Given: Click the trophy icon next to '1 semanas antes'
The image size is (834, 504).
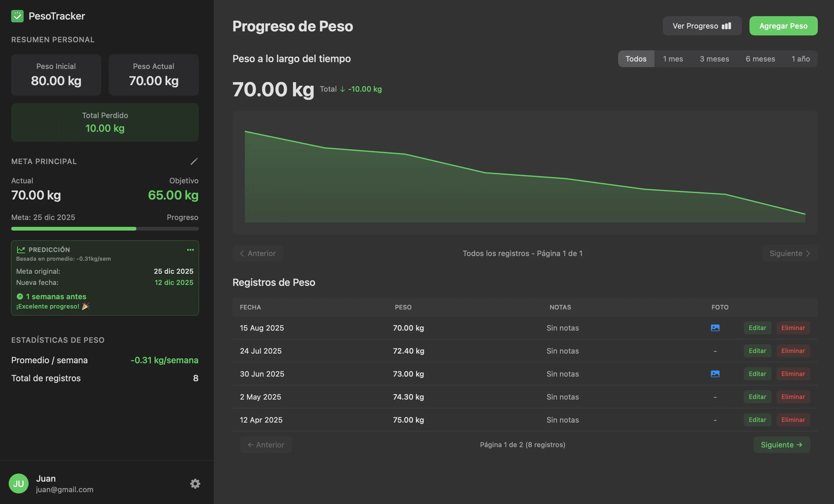Looking at the screenshot, I should [20, 296].
